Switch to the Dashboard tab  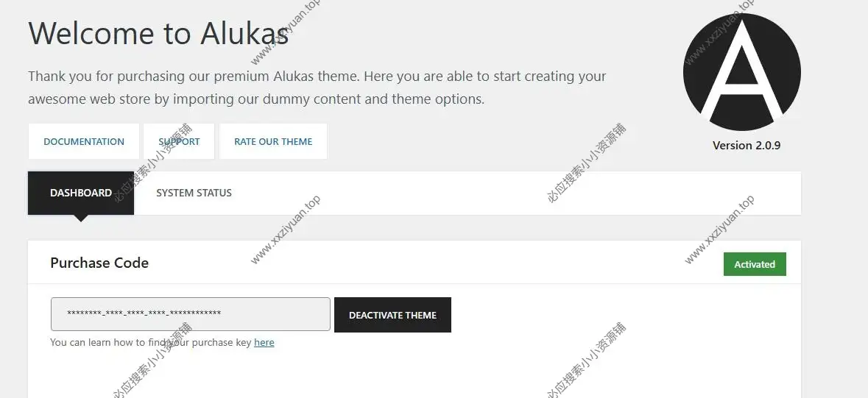pos(81,193)
